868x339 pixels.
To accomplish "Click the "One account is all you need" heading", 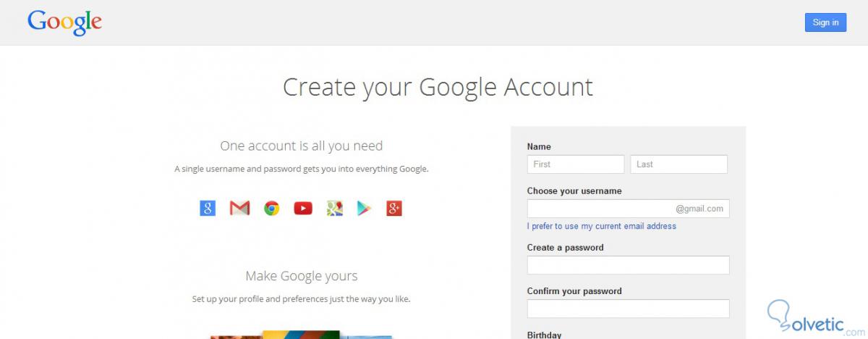I will pos(301,146).
